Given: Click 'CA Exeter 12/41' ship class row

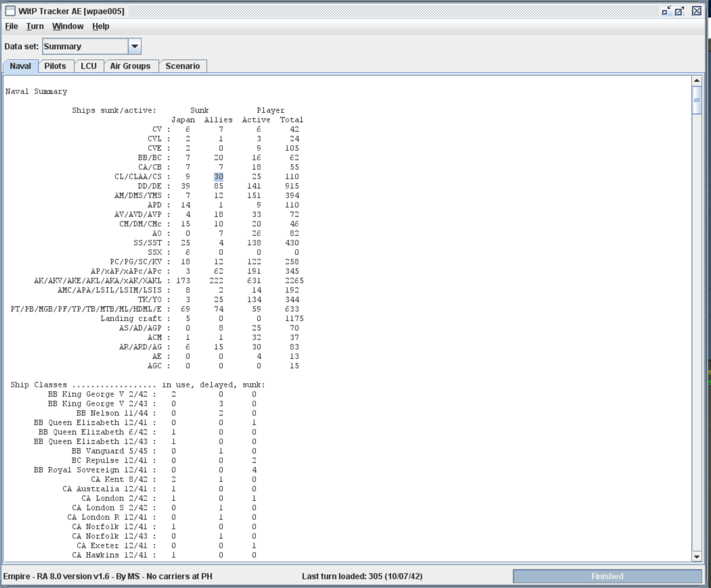Looking at the screenshot, I should (116, 546).
